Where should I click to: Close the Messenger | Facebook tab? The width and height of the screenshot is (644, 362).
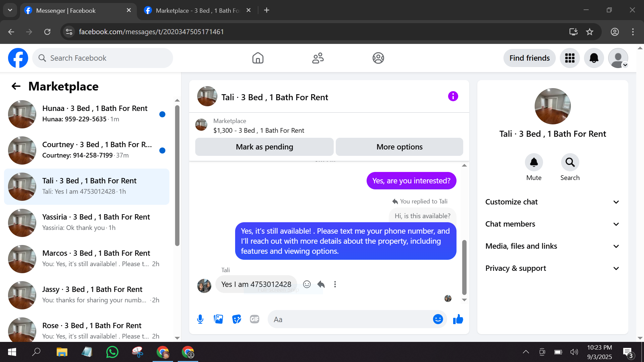pos(129,10)
